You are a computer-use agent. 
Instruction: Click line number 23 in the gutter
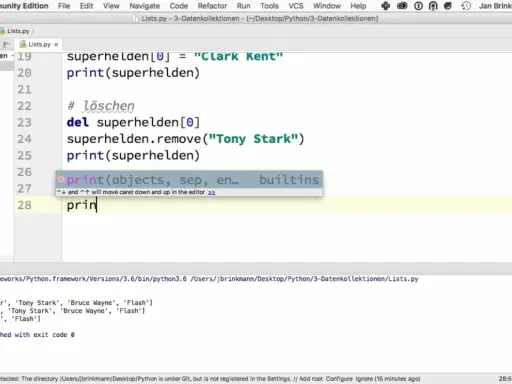[24, 122]
